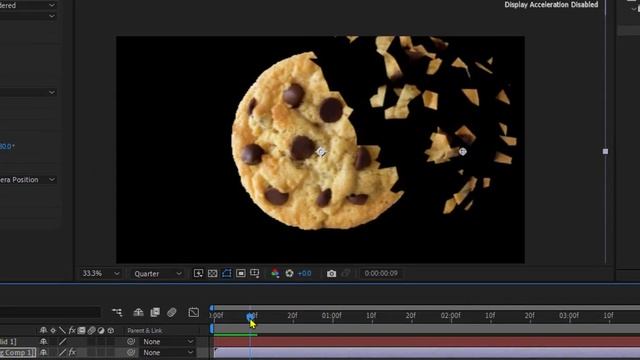The image size is (640, 360).
Task: Click the 02:00f mark on time ruler
Action: tap(451, 316)
